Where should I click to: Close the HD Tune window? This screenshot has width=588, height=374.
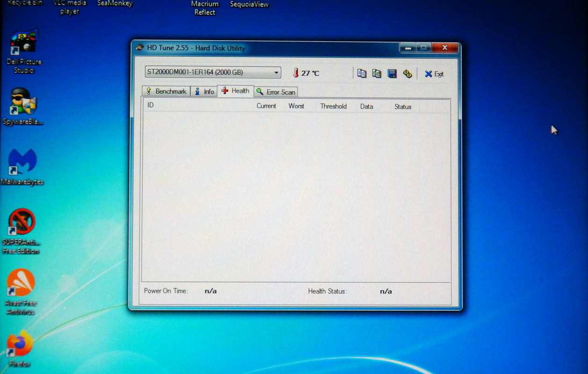click(x=444, y=48)
